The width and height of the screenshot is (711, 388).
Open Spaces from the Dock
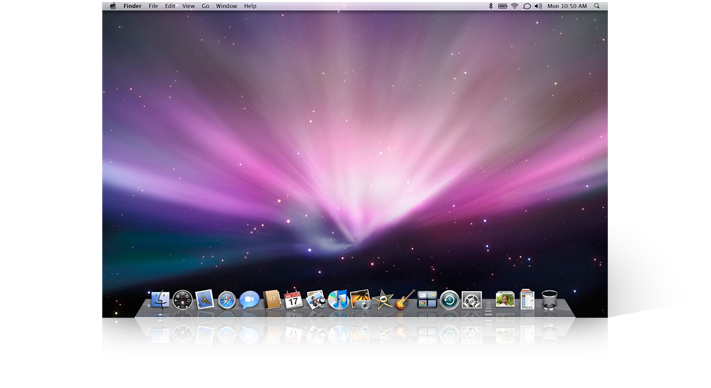point(427,300)
